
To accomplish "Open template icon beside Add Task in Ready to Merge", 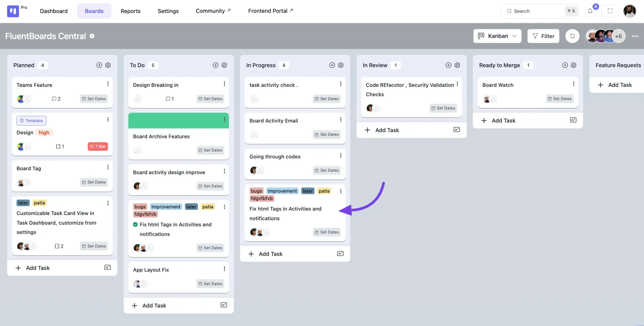I will (573, 120).
